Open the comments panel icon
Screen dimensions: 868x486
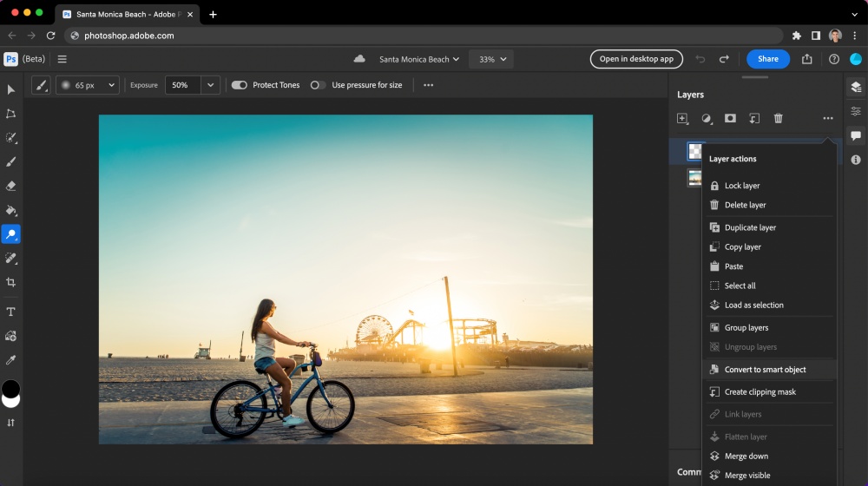(x=856, y=135)
